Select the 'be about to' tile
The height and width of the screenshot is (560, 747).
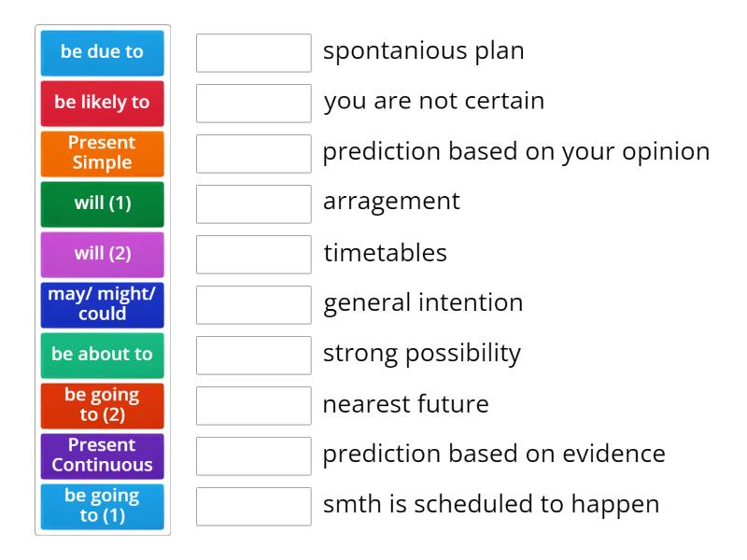[102, 355]
